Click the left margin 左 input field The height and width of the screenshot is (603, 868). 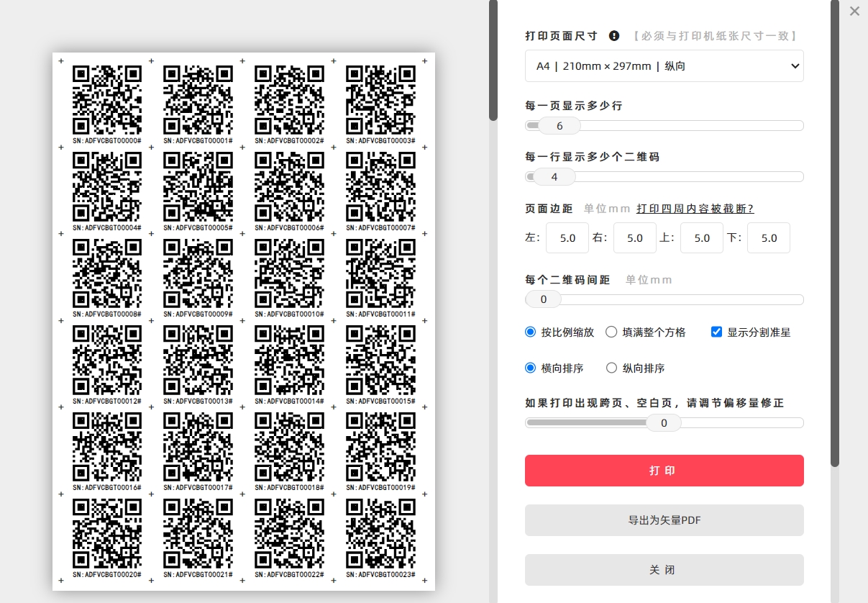click(x=567, y=238)
